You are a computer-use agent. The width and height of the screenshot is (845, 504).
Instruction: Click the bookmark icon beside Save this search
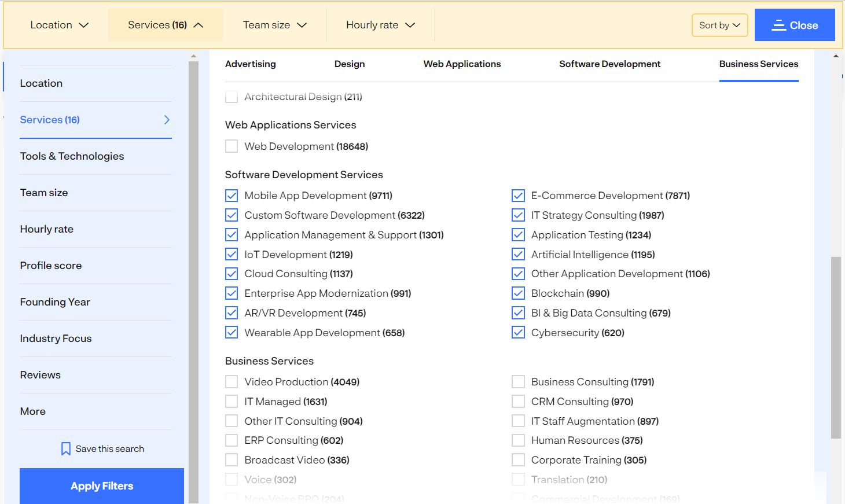66,449
